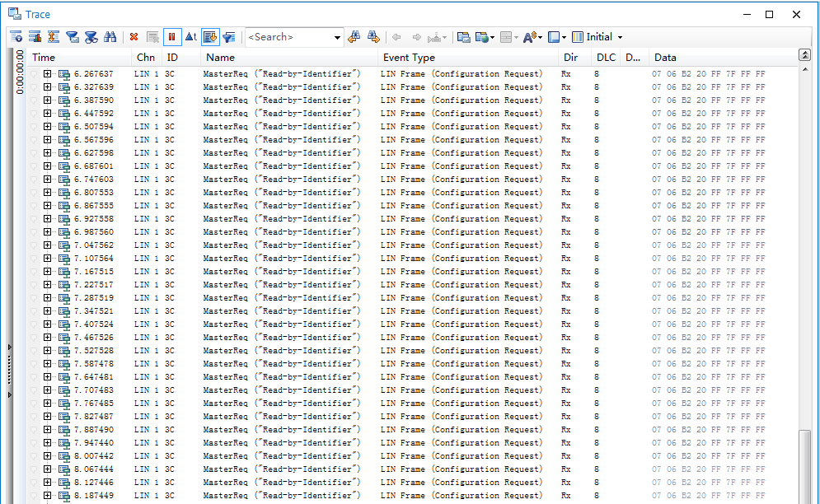Viewport: 820px width, 504px height.
Task: Expand the row at time 7.707483
Action: (47, 390)
